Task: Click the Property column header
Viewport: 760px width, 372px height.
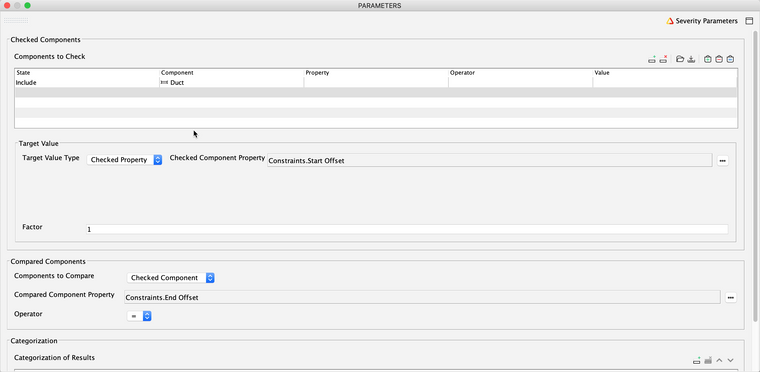Action: click(376, 73)
